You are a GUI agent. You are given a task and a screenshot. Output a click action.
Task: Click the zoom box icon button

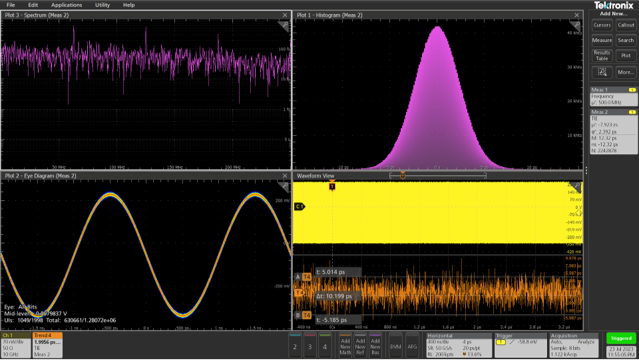(x=602, y=72)
